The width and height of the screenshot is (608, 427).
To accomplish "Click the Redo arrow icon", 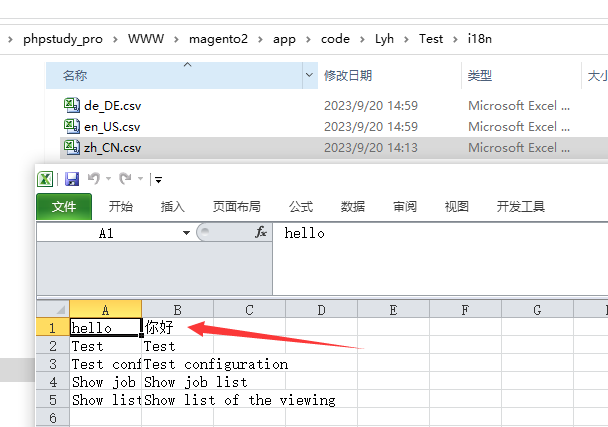I will click(125, 179).
